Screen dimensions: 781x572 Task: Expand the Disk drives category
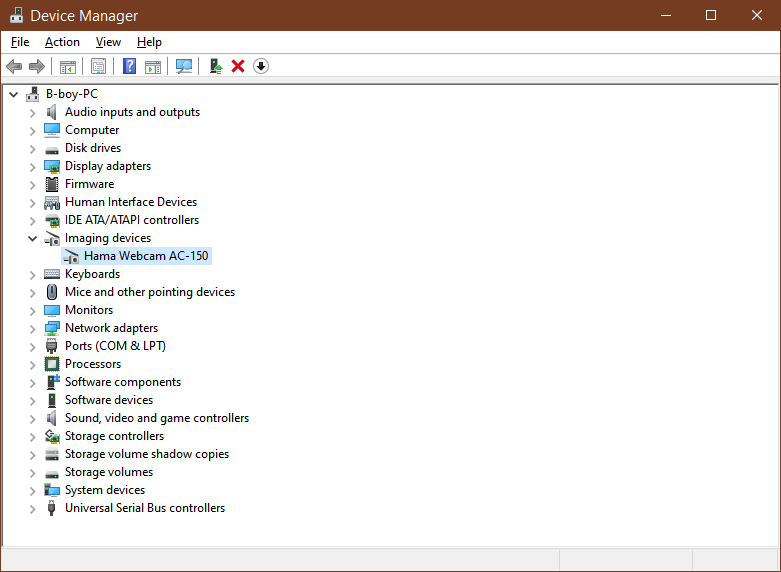click(x=33, y=149)
